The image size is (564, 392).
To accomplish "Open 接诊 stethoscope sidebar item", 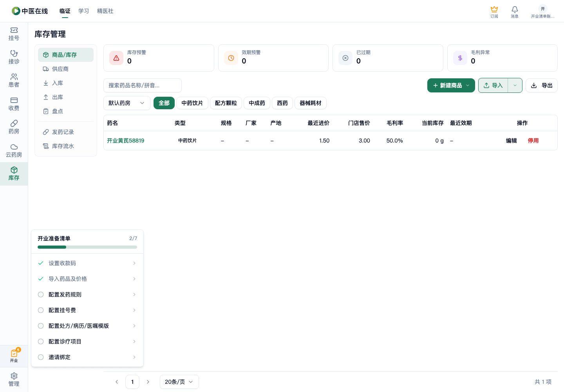I will pos(14,57).
